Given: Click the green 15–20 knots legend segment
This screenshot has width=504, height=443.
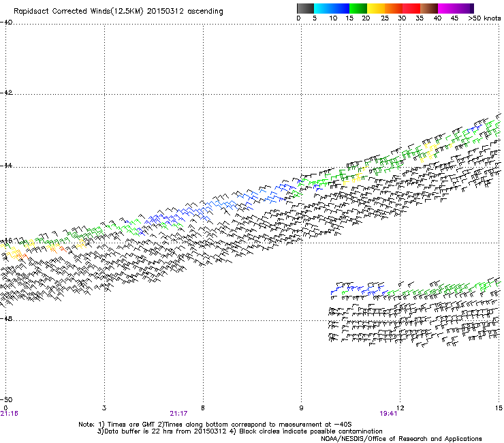Looking at the screenshot, I should (358, 8).
